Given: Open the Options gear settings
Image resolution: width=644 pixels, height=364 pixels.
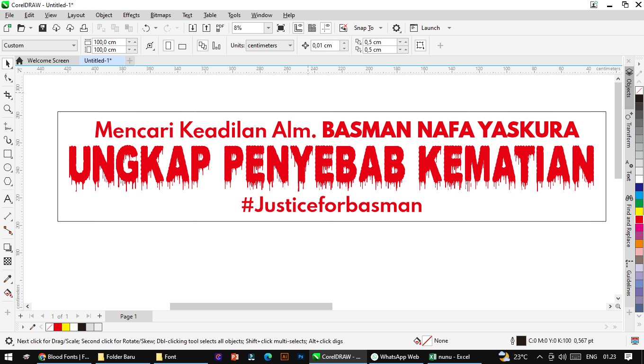Looking at the screenshot, I should click(396, 28).
